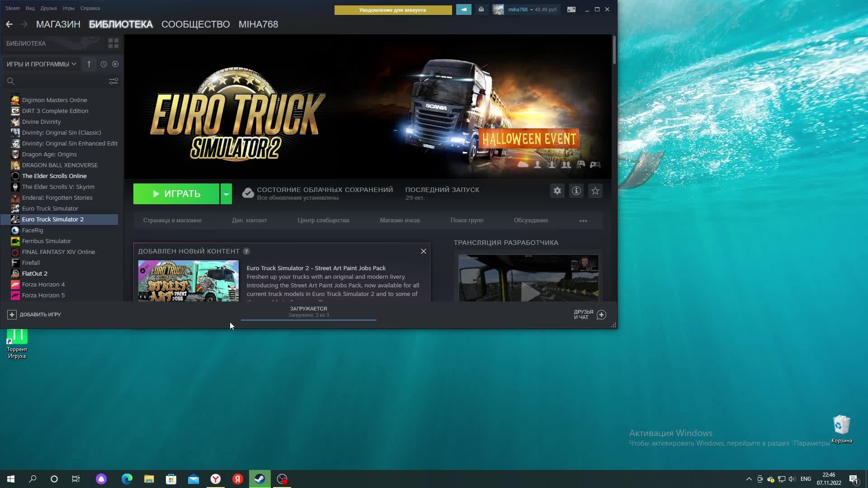Open Игры и программы dropdown

pyautogui.click(x=41, y=64)
